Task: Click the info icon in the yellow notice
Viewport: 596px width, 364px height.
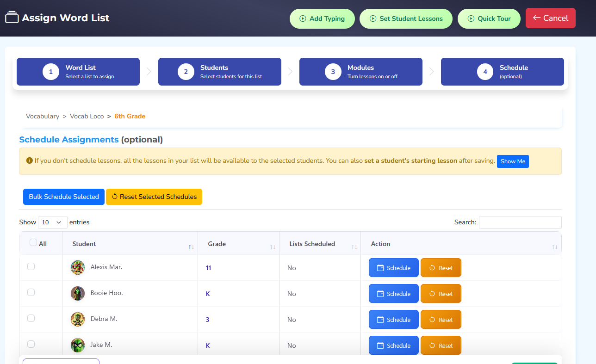Action: (30, 161)
